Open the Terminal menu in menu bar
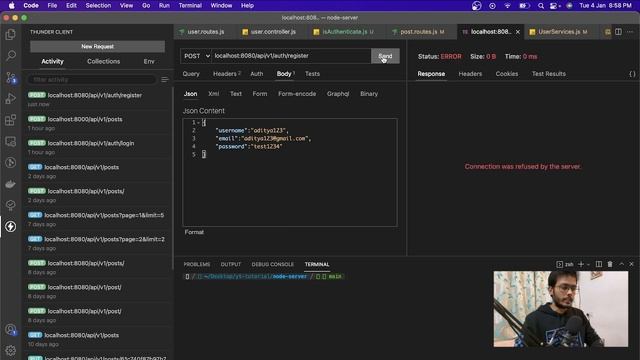This screenshot has height=360, width=640. [190, 6]
